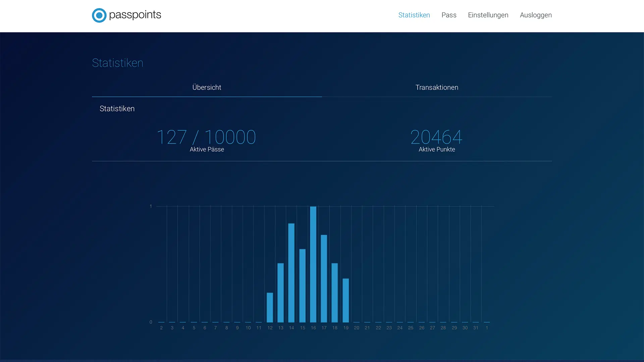
Task: Select the tallest bar for day 16
Action: click(313, 264)
